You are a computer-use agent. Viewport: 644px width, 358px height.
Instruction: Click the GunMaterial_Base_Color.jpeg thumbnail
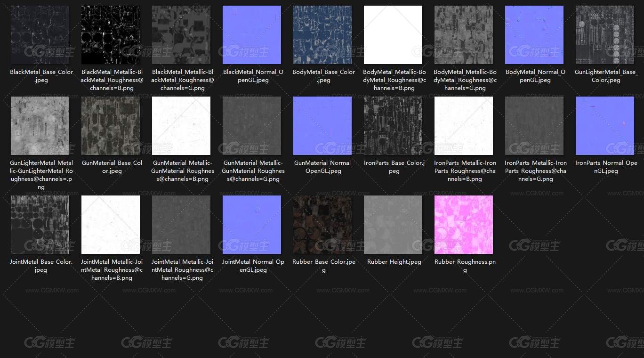111,126
